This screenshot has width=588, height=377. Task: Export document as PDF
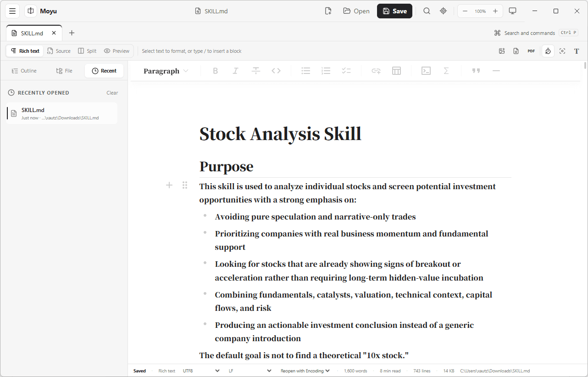coord(531,51)
